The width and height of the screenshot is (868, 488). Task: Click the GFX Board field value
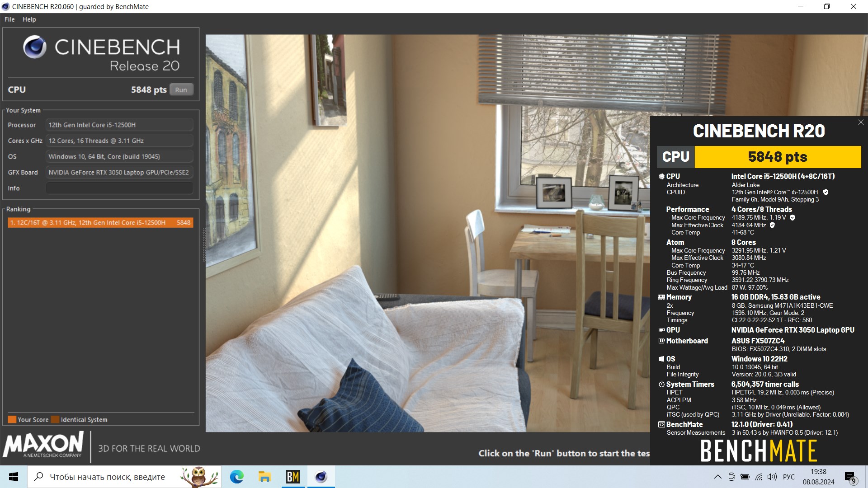(x=119, y=172)
